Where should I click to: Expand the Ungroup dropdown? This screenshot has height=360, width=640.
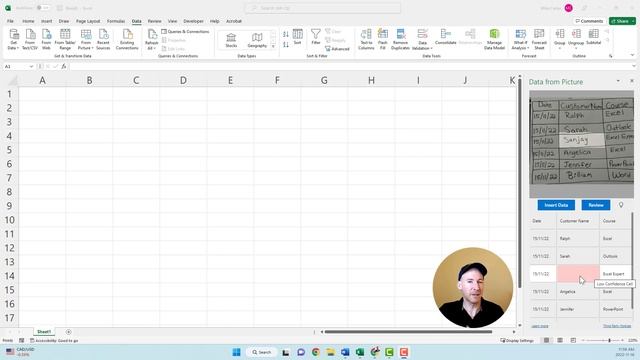click(576, 48)
